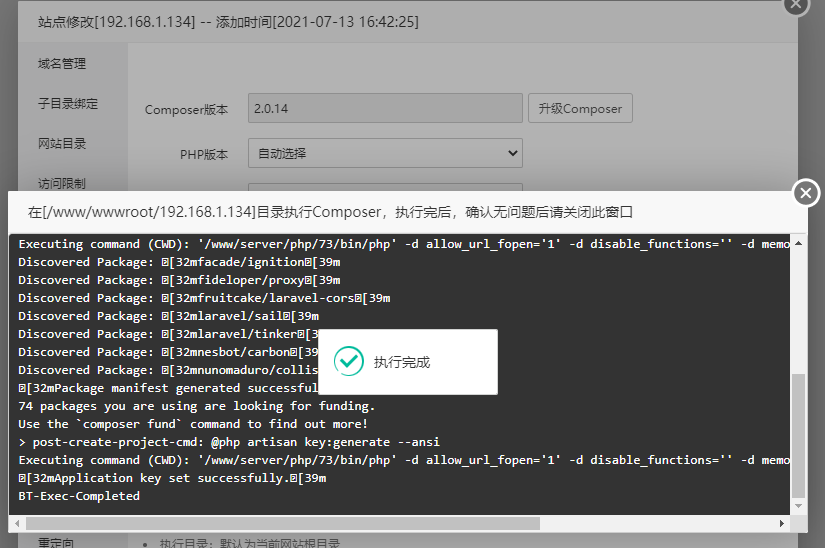Click the terminal vertical scrollbar thumb
825x548 pixels.
(x=798, y=435)
